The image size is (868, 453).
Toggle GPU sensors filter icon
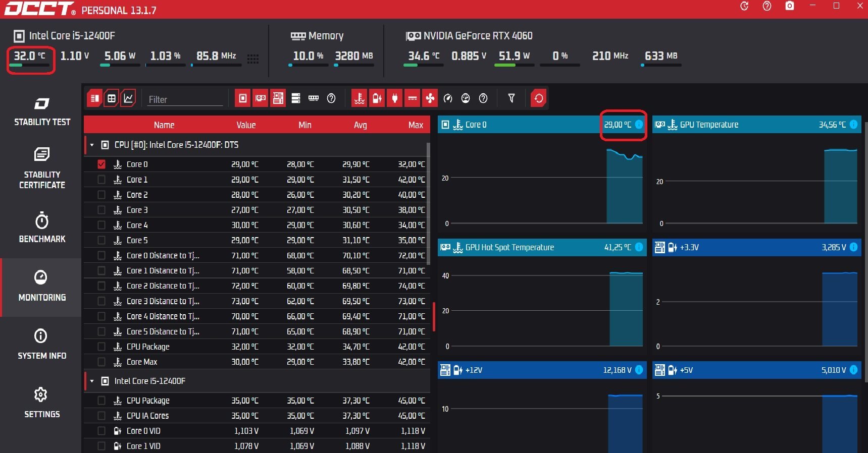pyautogui.click(x=261, y=98)
